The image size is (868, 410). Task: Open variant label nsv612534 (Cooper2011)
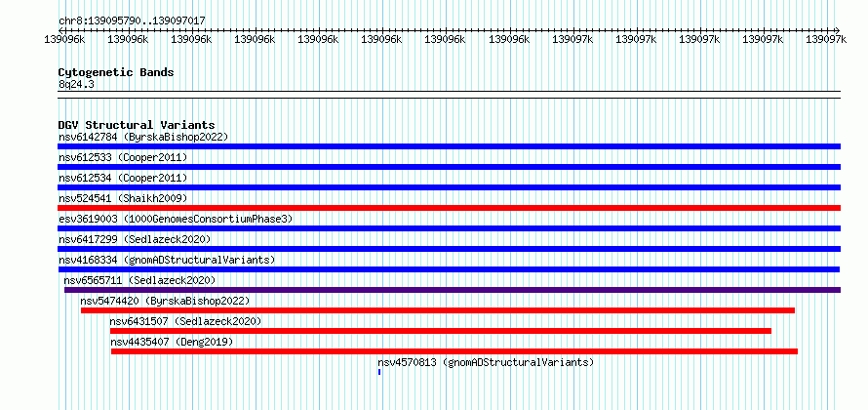tap(123, 178)
